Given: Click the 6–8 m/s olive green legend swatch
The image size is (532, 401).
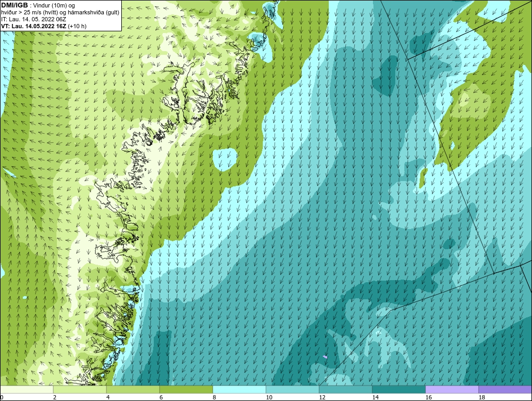Looking at the screenshot, I should click(186, 389).
